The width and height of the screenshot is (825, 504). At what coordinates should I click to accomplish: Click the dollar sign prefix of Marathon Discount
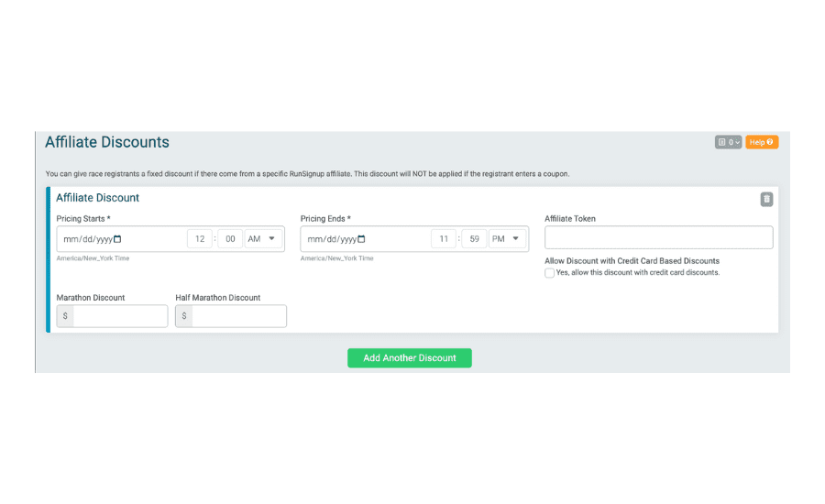coord(65,316)
